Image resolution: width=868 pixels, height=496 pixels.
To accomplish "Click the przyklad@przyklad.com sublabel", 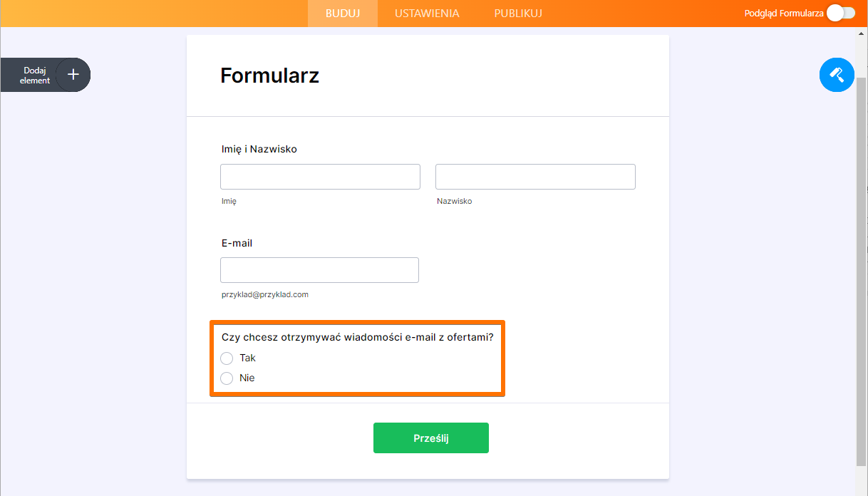I will (265, 294).
